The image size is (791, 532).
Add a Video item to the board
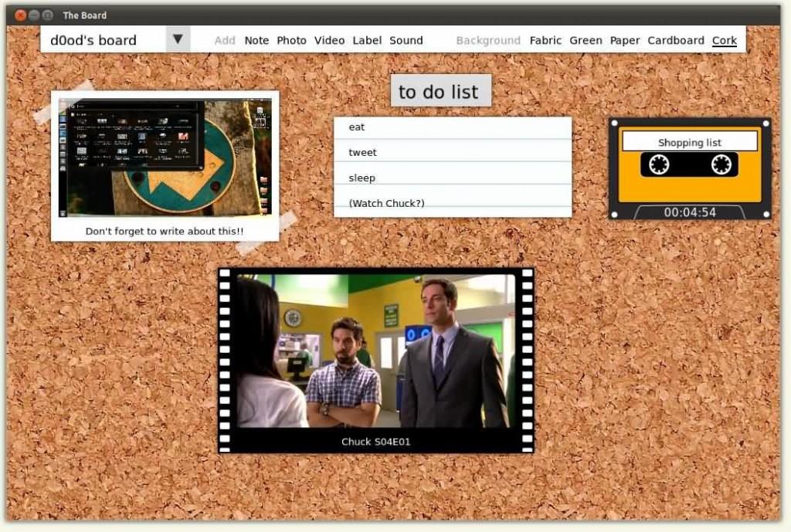329,40
